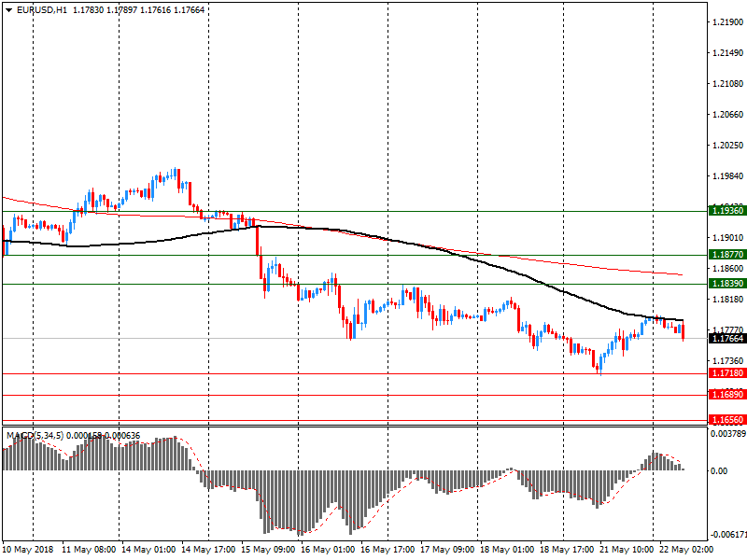This screenshot has height=560, width=747.
Task: Select the 1.20660 price scale value
Action: [728, 114]
